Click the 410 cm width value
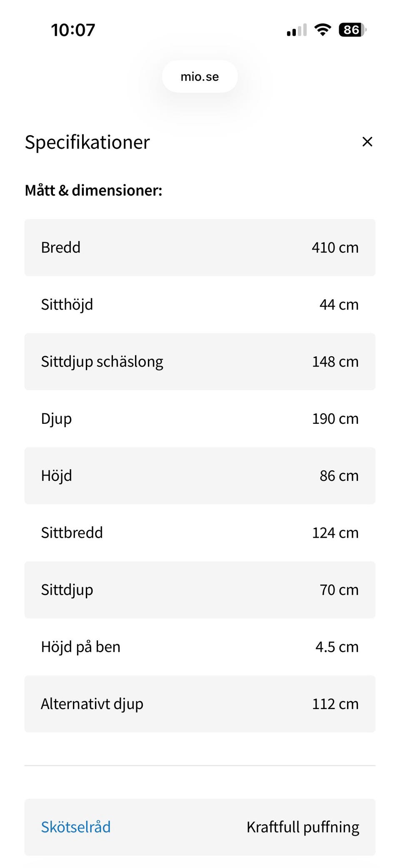The width and height of the screenshot is (400, 868). click(x=335, y=247)
